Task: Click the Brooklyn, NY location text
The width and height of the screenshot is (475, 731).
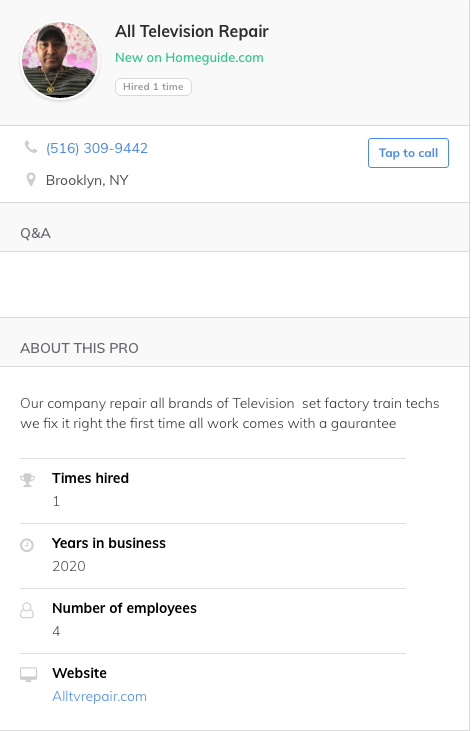Action: click(x=87, y=180)
